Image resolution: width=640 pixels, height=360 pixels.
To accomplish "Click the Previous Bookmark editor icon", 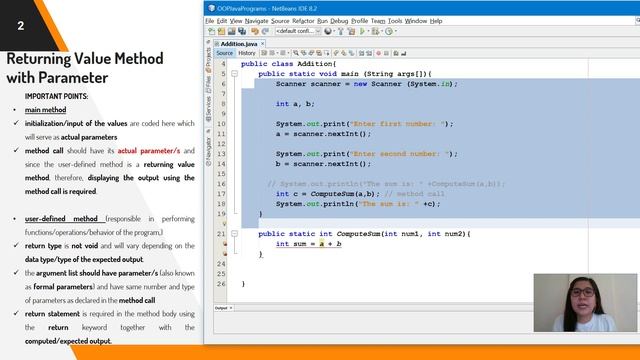I will (336, 53).
